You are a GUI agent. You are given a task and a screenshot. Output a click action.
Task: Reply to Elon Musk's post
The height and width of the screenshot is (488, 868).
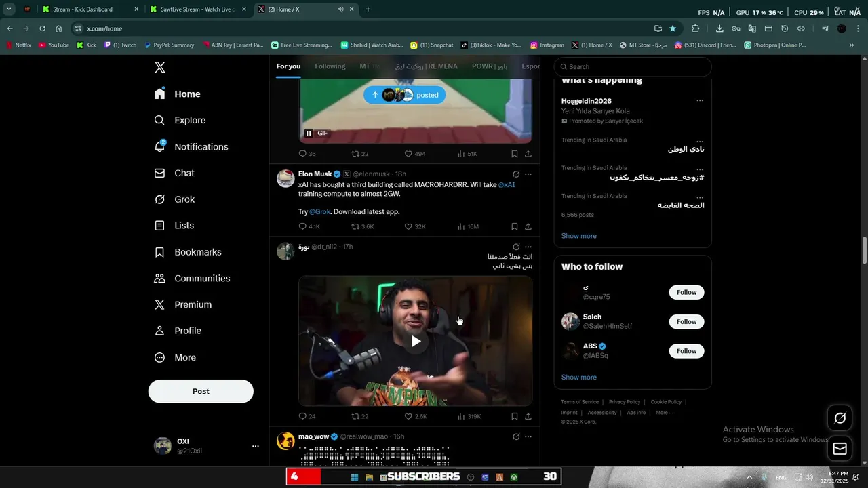pos(309,226)
